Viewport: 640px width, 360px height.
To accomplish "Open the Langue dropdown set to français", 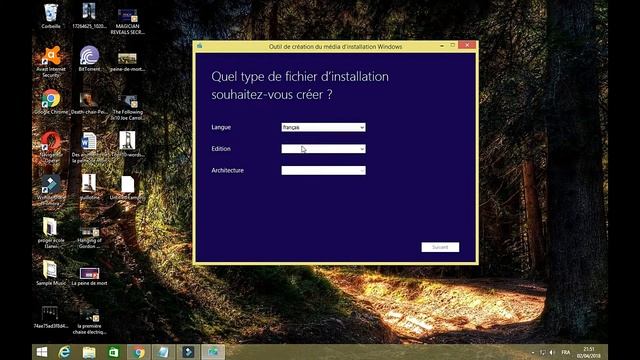I will (323, 127).
